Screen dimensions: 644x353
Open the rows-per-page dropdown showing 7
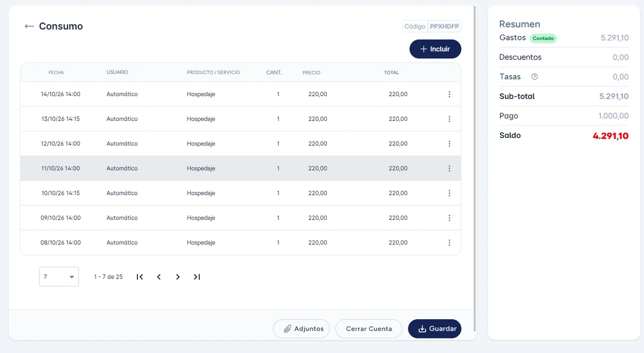click(x=59, y=277)
